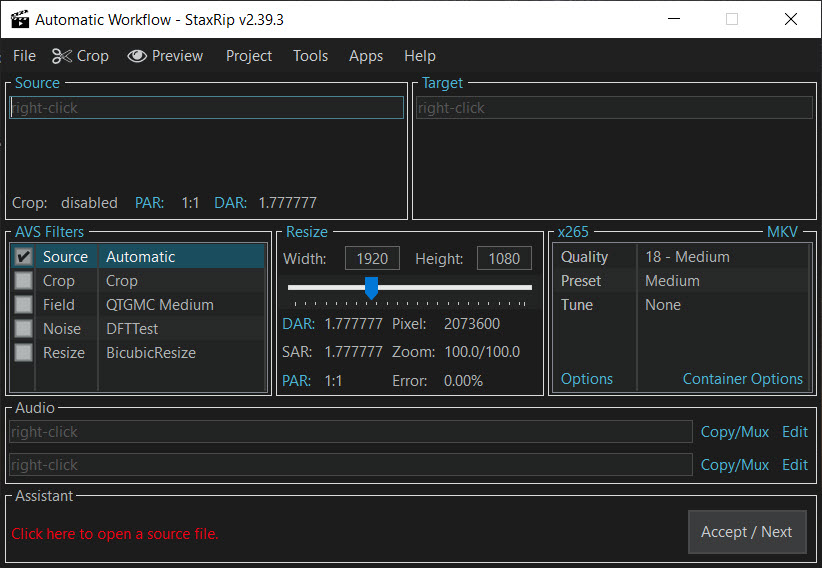This screenshot has height=568, width=822.
Task: Click the Error value 0.00%
Action: coord(463,380)
